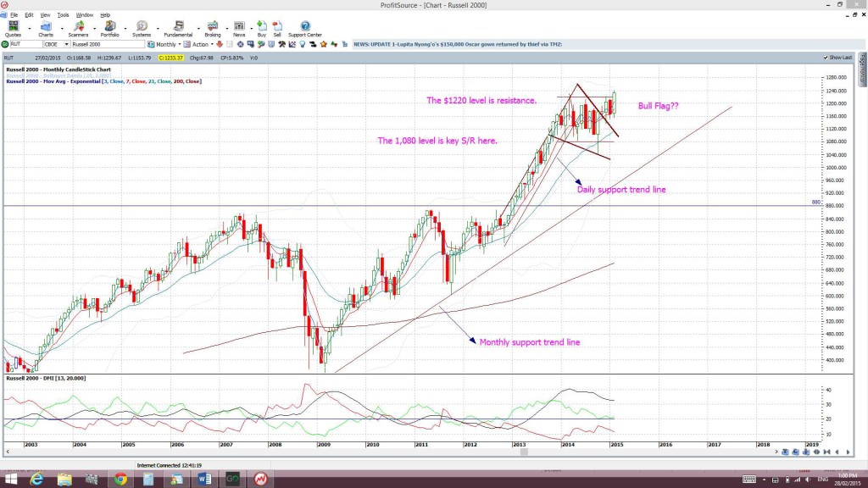Click the orange star favorites icon
868x488 pixels.
(x=323, y=44)
